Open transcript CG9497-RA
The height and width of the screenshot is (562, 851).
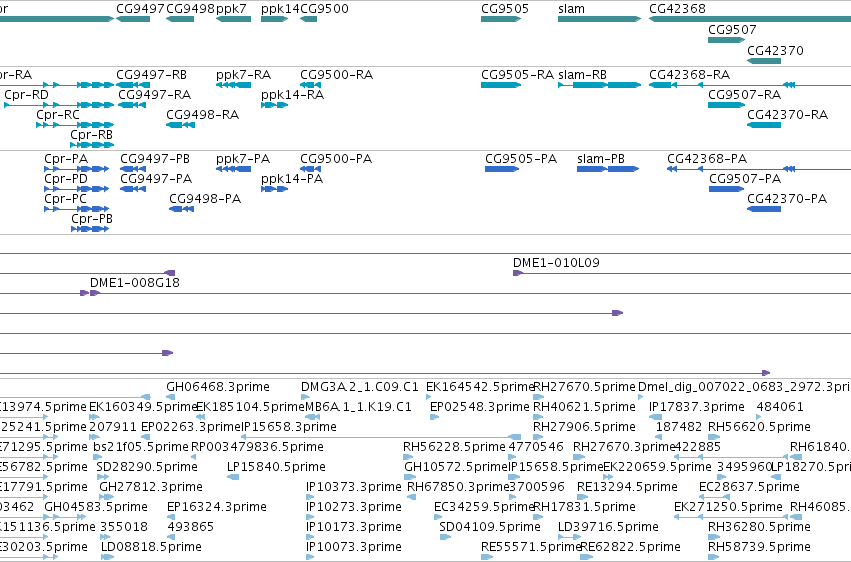pyautogui.click(x=155, y=95)
